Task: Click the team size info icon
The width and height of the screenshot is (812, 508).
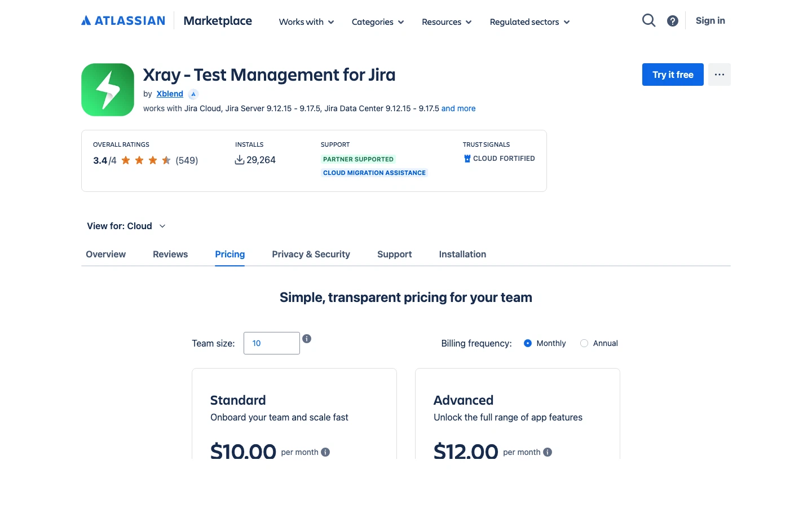Action: pos(307,339)
